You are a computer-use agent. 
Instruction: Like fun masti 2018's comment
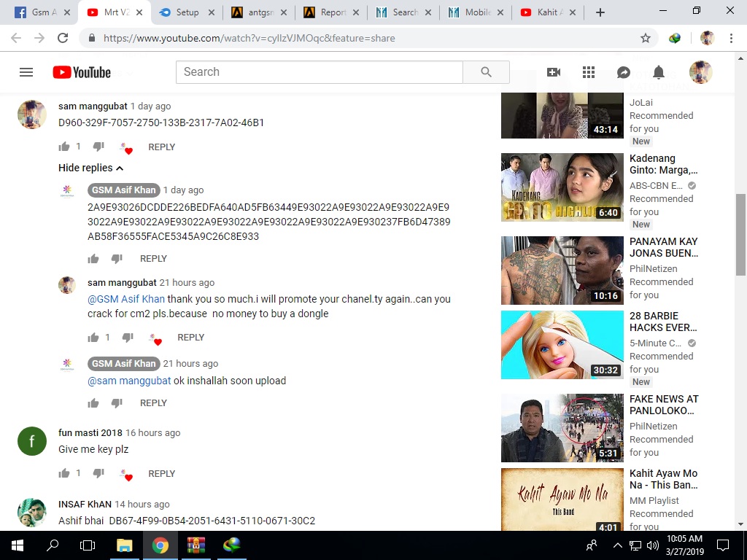click(64, 473)
